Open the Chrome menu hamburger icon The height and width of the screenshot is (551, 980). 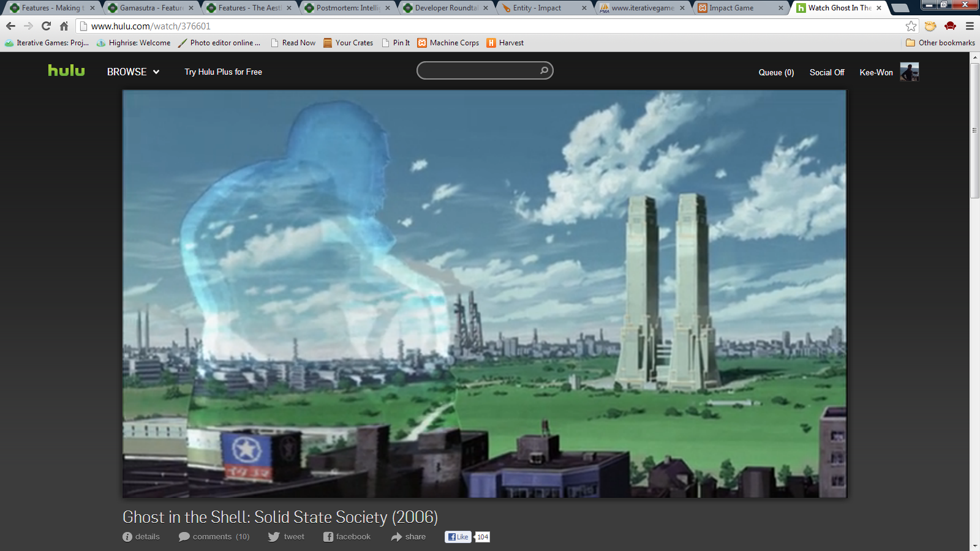click(x=970, y=26)
